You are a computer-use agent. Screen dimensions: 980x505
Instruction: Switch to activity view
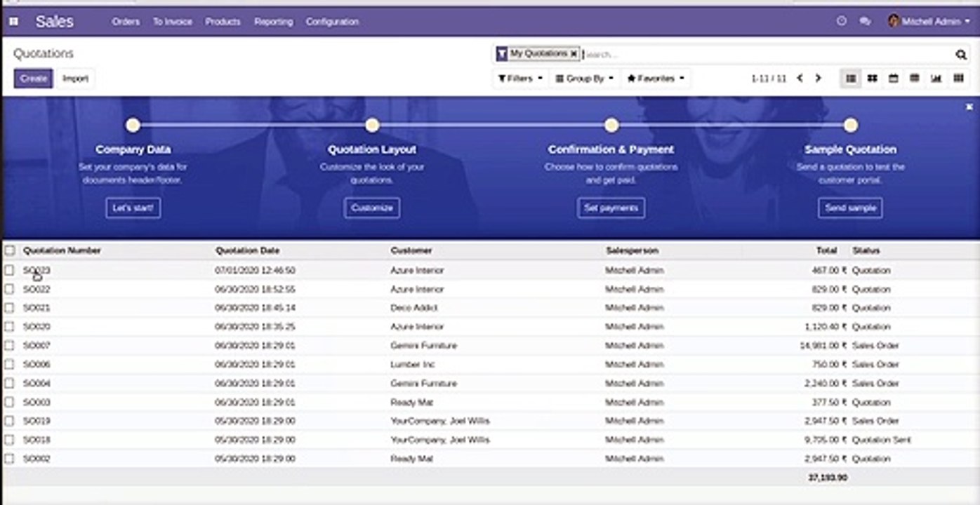tap(958, 79)
